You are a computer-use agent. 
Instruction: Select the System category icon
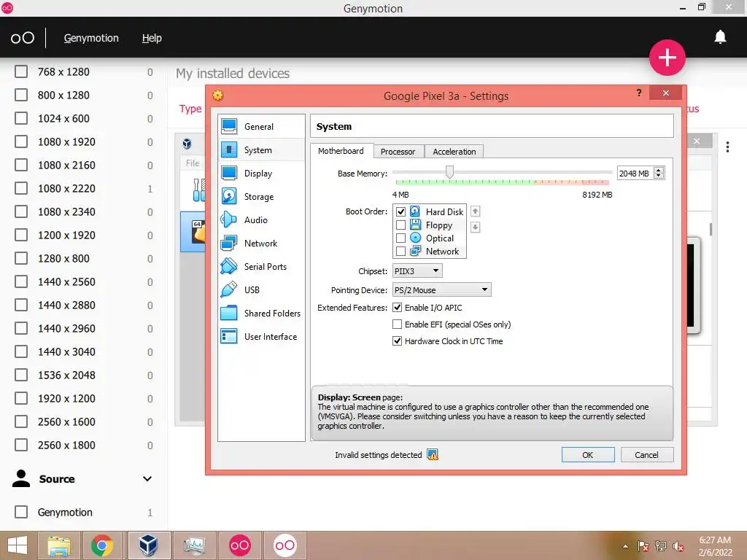[x=229, y=150]
